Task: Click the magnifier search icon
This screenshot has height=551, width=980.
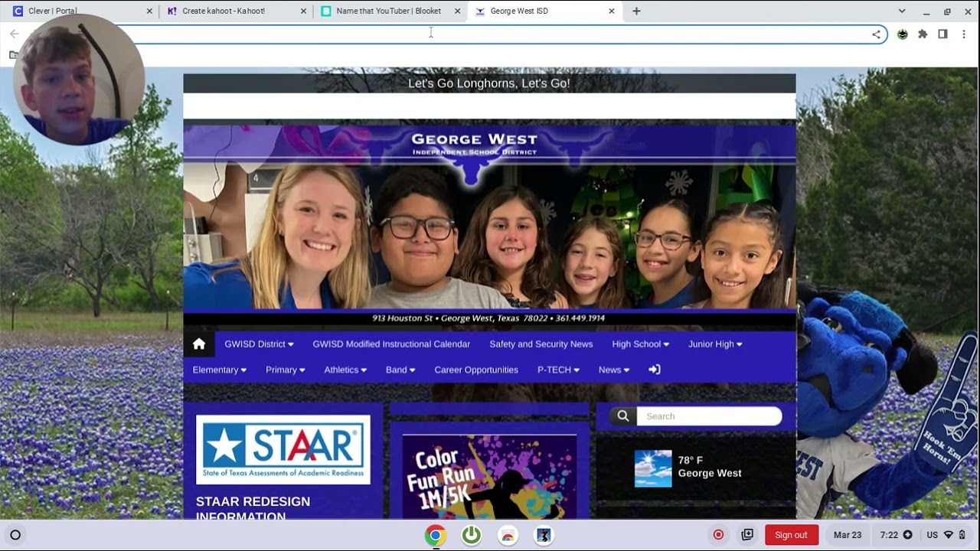Action: tap(623, 416)
